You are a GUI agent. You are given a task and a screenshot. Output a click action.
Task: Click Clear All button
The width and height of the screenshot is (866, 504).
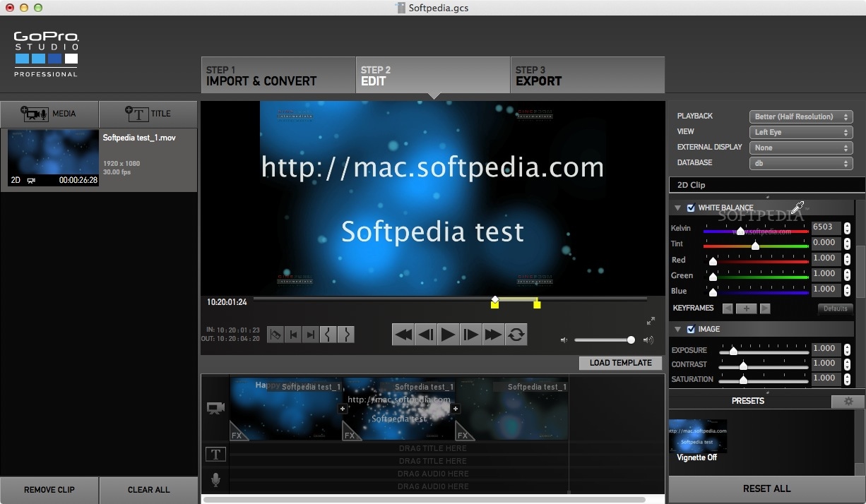coord(148,490)
